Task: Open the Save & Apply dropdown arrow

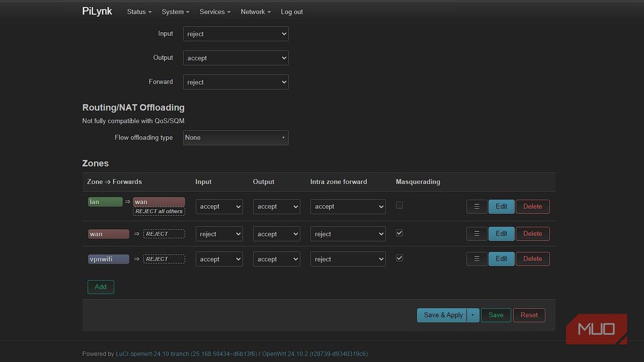Action: pyautogui.click(x=472, y=315)
